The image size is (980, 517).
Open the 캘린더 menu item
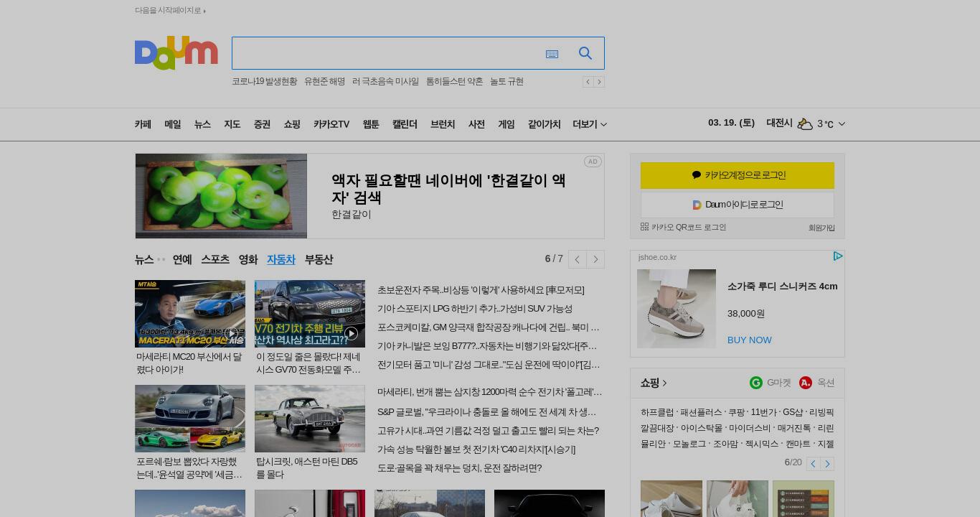point(405,124)
